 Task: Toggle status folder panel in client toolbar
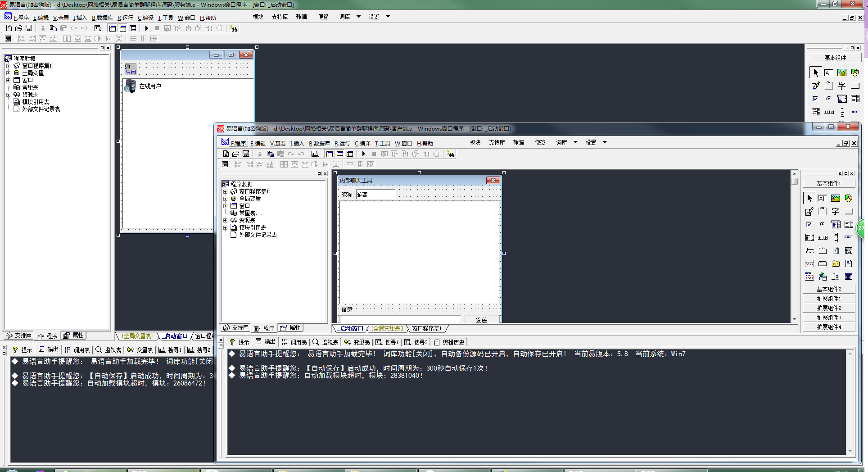tap(340, 154)
